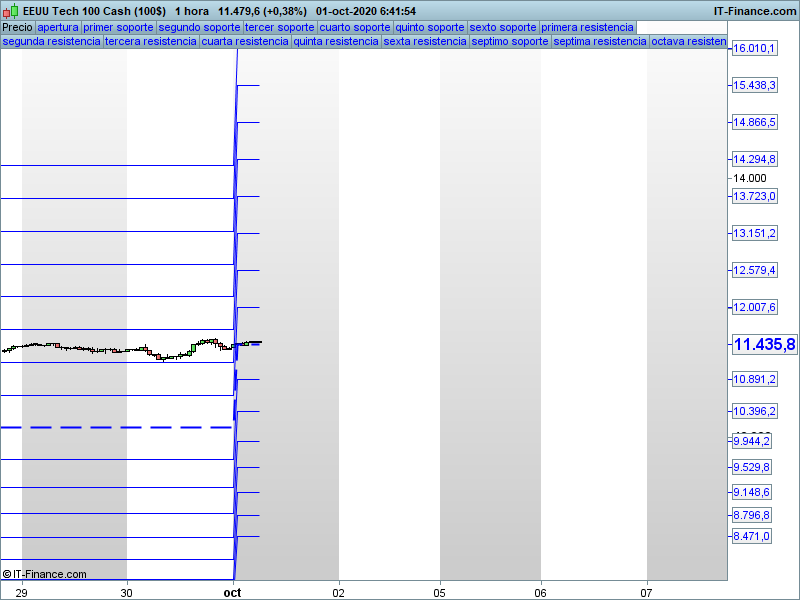The width and height of the screenshot is (800, 600).
Task: Click the 29 date on time axis
Action: [21, 593]
